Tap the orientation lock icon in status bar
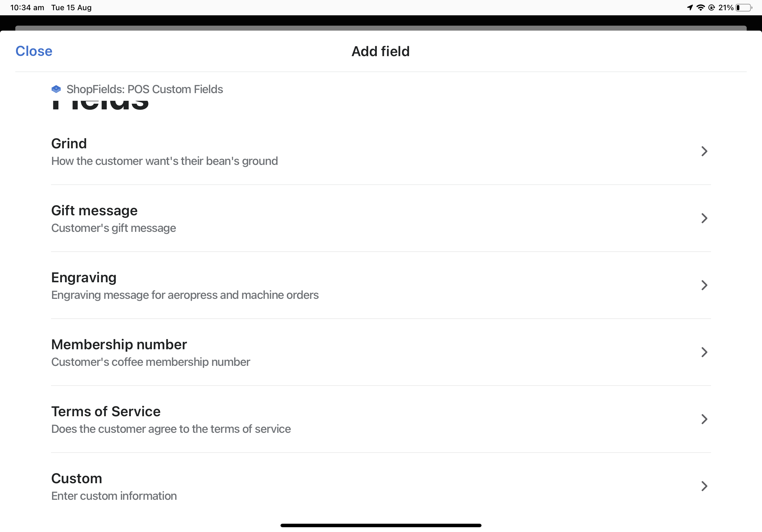 [712, 7]
